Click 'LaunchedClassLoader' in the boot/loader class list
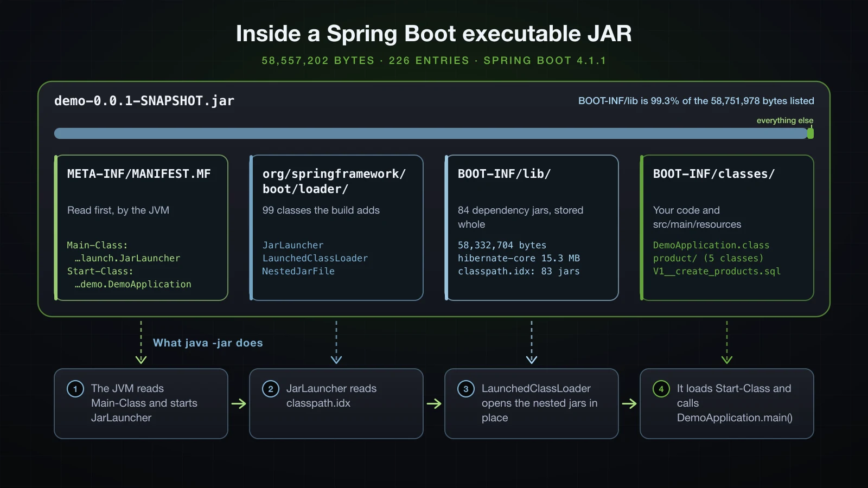The width and height of the screenshot is (868, 488). point(315,258)
